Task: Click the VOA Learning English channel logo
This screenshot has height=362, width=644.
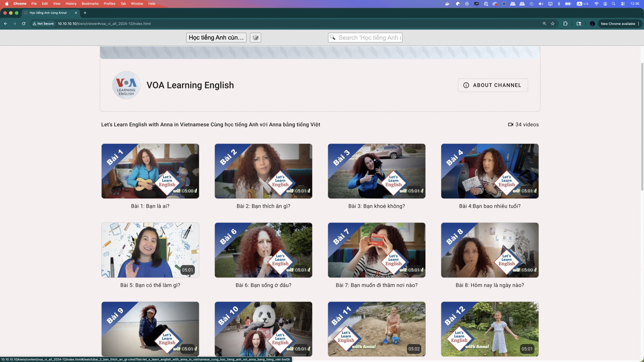Action: tap(126, 85)
